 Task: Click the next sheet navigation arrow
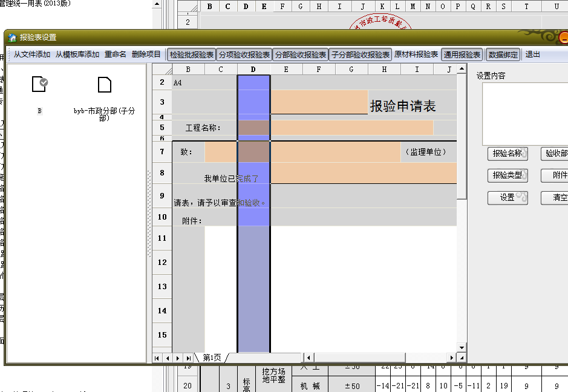pyautogui.click(x=178, y=358)
